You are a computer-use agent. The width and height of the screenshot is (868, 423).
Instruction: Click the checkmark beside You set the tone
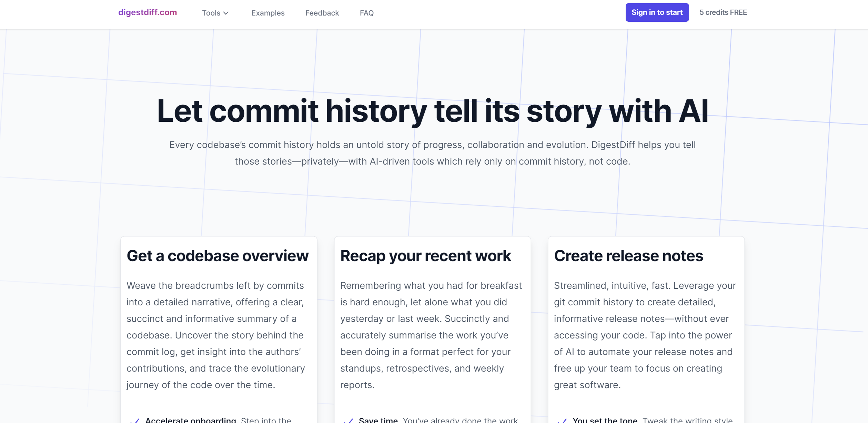coord(563,420)
